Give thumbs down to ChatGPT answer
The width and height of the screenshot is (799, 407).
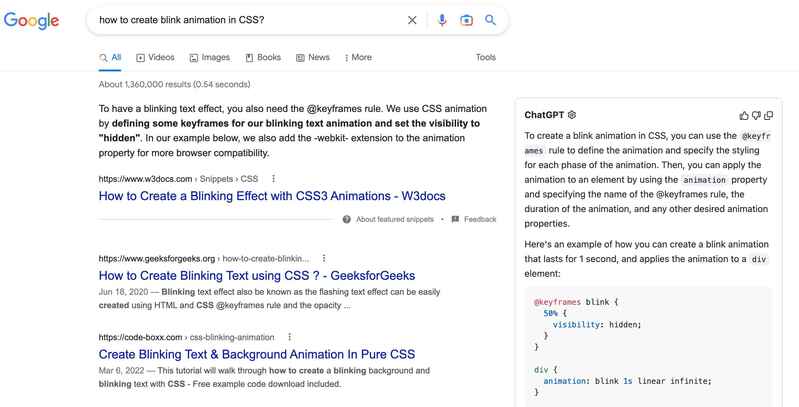756,116
